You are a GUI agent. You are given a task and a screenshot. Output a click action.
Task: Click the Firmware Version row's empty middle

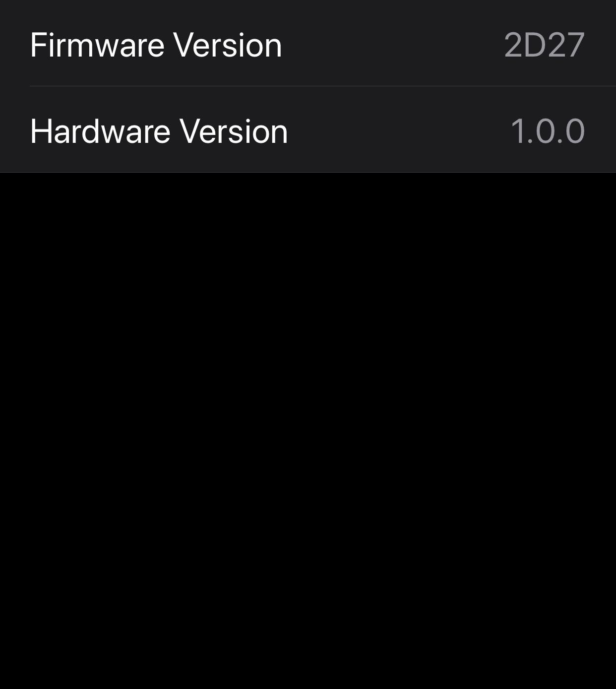(x=392, y=45)
